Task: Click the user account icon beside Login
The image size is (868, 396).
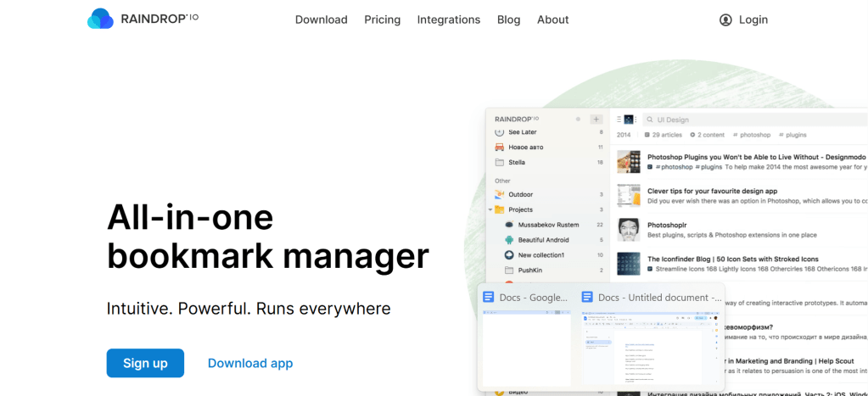Action: click(x=725, y=20)
